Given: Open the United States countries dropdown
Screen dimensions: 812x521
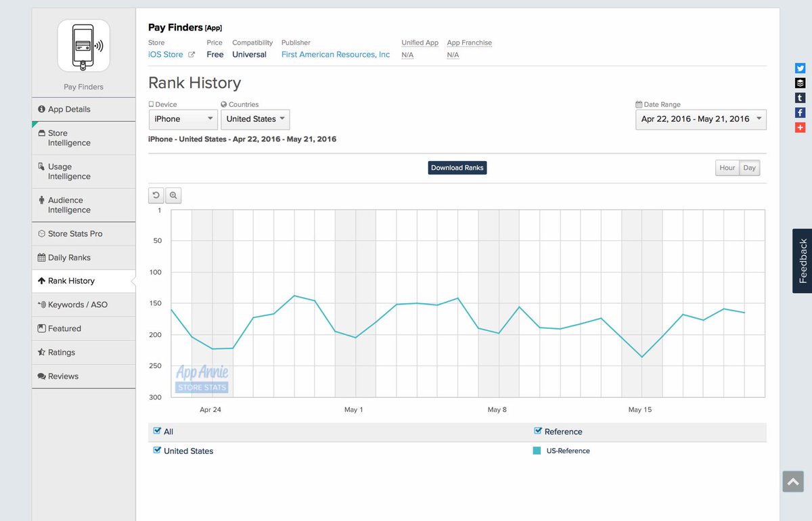Looking at the screenshot, I should 255,119.
